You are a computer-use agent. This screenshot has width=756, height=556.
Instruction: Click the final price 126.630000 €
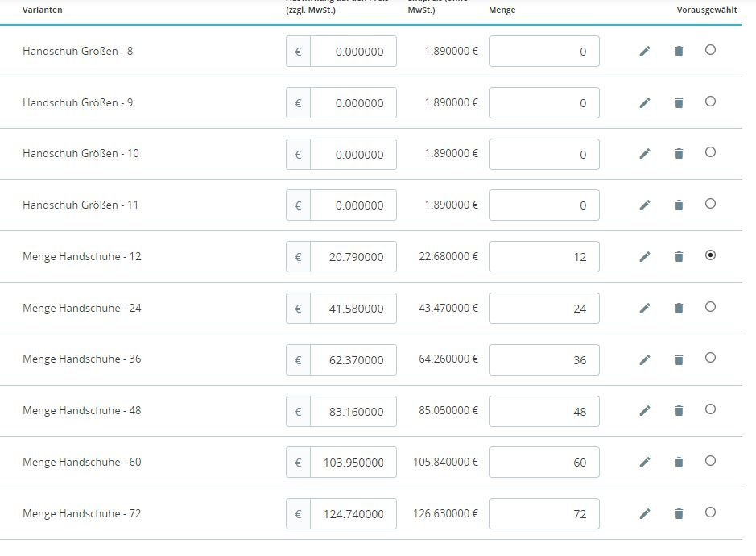click(445, 513)
